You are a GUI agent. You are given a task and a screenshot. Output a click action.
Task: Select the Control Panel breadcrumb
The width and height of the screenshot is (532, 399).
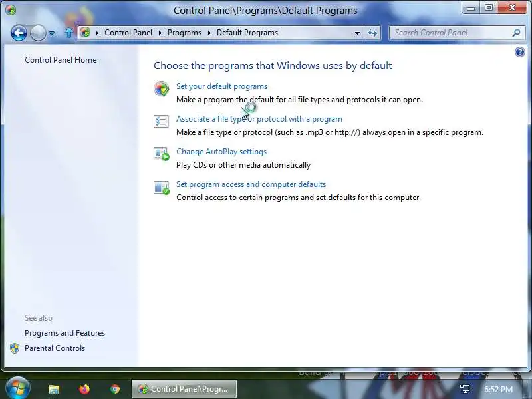click(x=128, y=33)
